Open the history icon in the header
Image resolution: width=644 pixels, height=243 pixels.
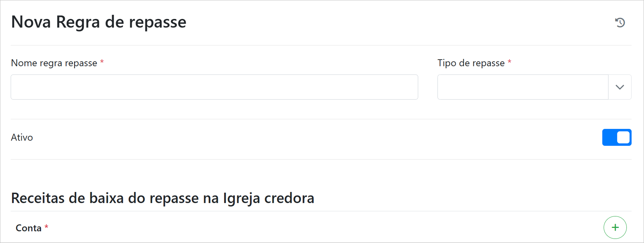pos(620,22)
